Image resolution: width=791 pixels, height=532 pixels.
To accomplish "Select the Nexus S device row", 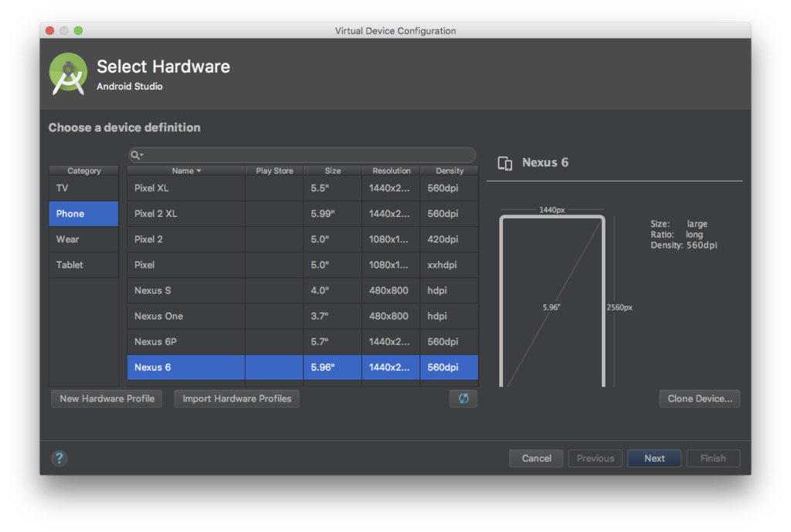I will point(303,290).
